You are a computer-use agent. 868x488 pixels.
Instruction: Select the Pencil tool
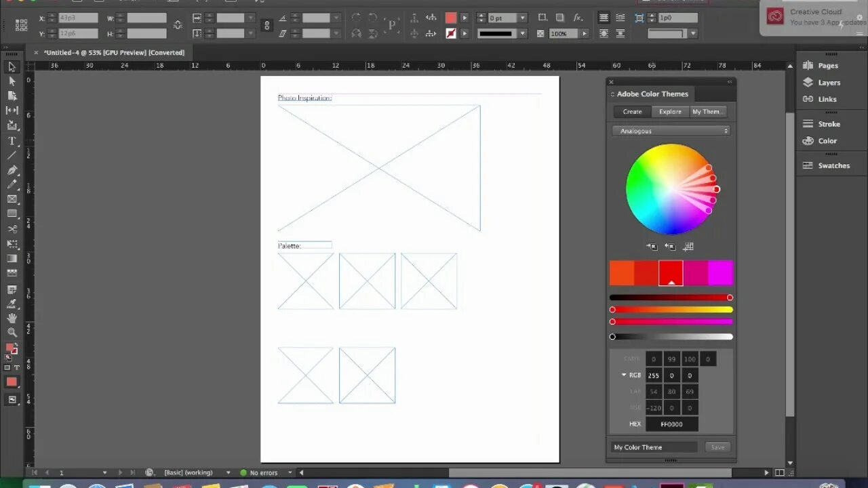tap(12, 184)
